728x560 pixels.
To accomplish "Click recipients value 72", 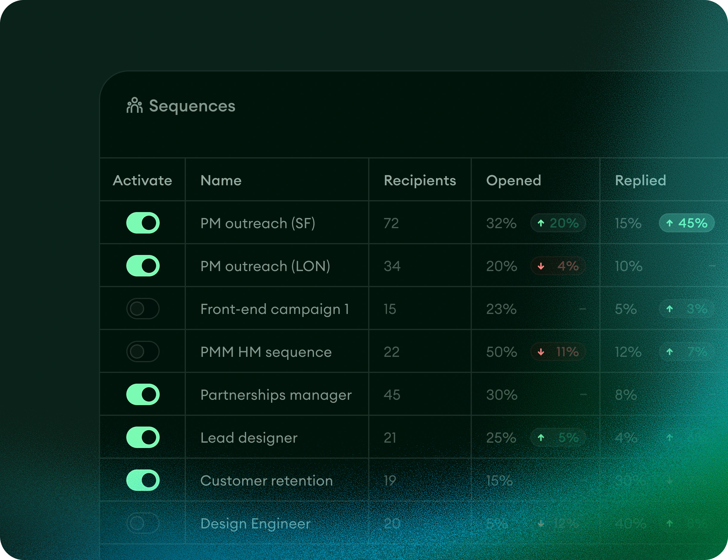I will [391, 223].
